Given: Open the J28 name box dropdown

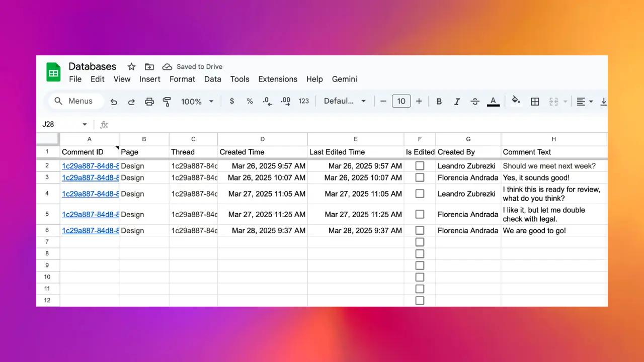Looking at the screenshot, I should tap(85, 124).
